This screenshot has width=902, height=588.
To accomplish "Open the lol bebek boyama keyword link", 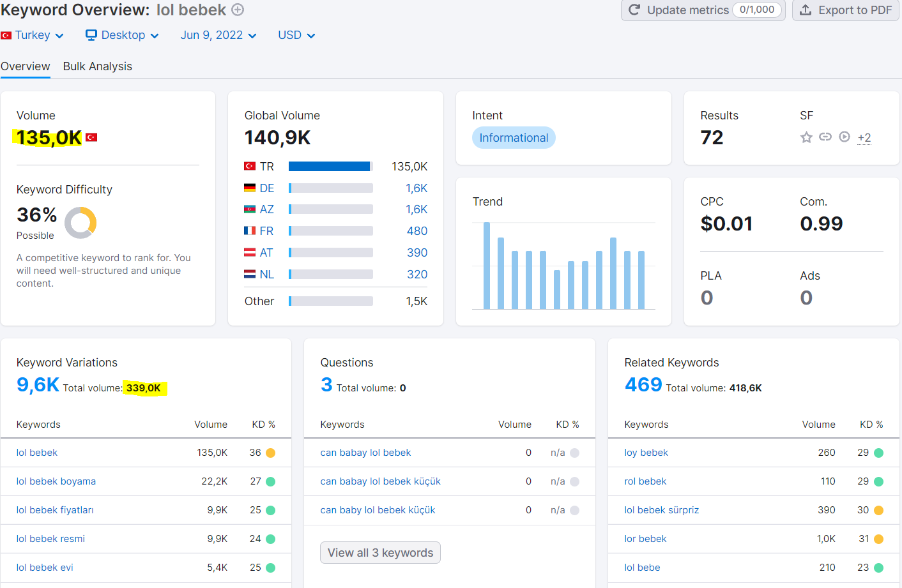I will (x=56, y=481).
